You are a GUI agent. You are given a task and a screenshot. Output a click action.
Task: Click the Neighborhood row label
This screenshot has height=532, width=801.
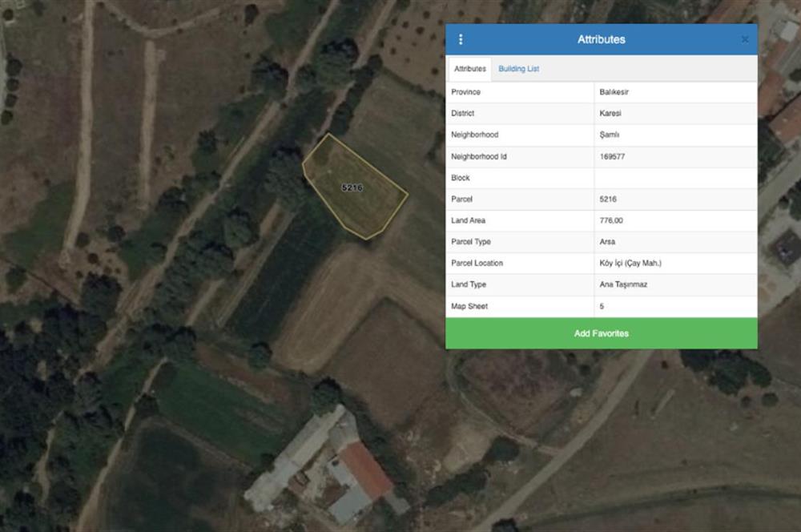click(x=474, y=135)
